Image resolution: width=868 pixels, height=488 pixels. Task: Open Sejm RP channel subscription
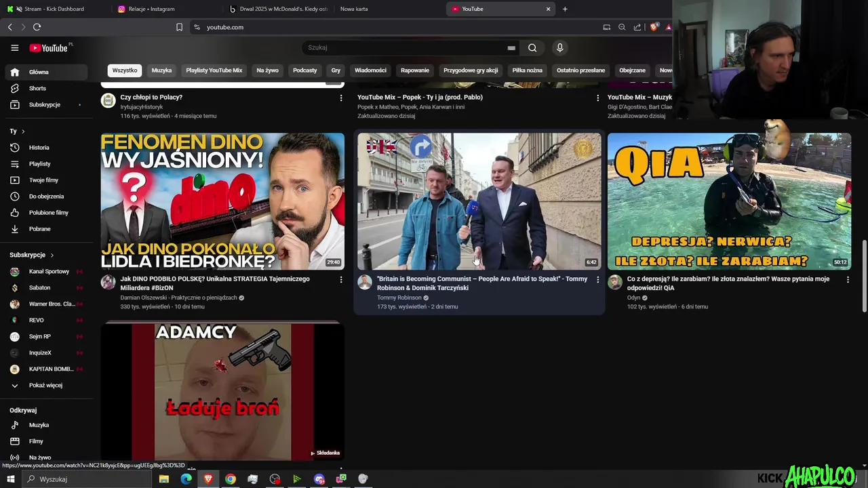pyautogui.click(x=46, y=336)
